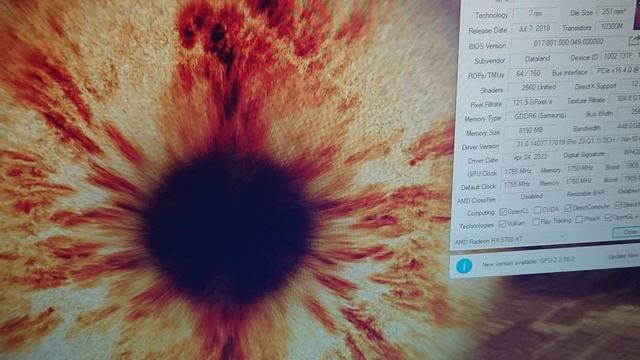Click the 'Device ID' label
The width and height of the screenshot is (640, 360).
(x=584, y=58)
